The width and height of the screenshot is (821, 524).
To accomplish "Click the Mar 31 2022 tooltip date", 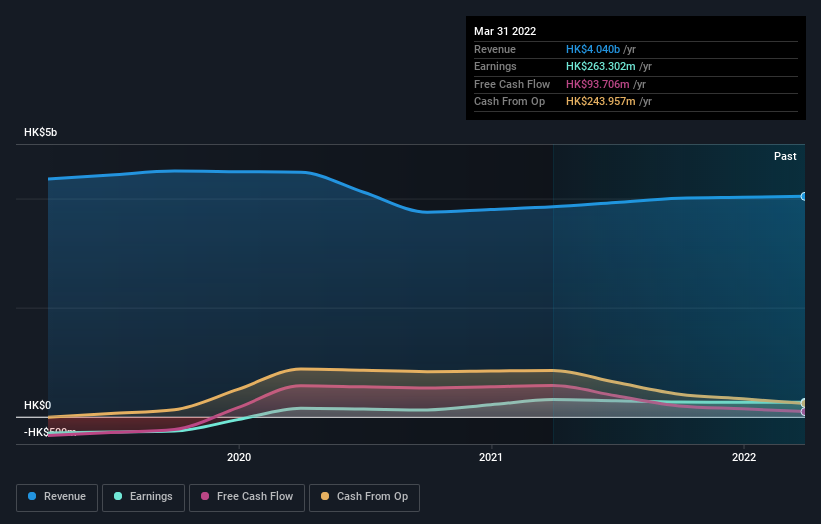I will [505, 31].
